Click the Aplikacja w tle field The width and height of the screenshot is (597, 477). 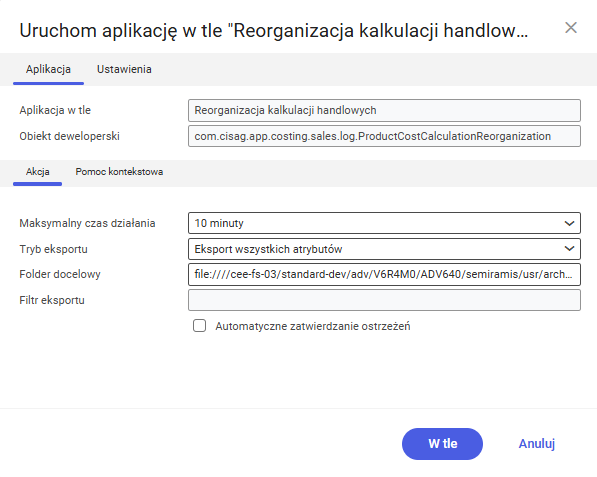(x=384, y=110)
